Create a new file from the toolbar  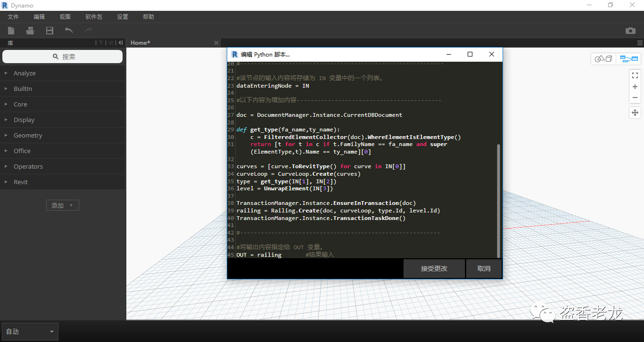tap(11, 31)
